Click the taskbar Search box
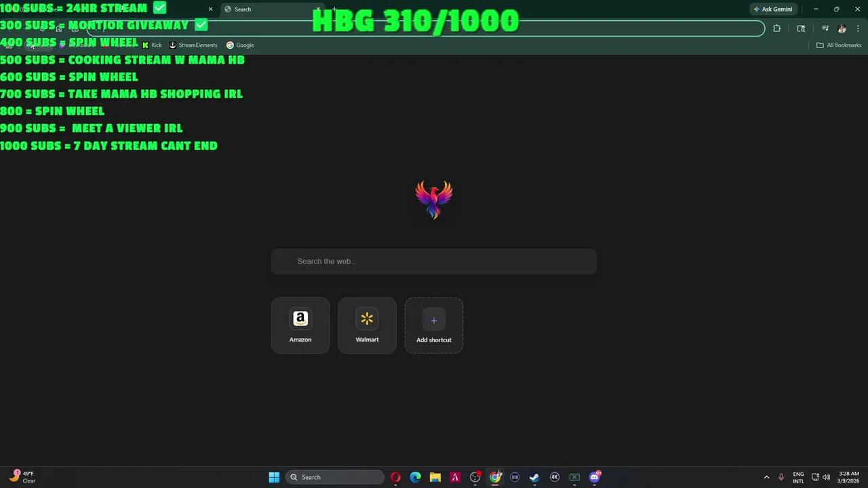868x488 pixels. pos(335,477)
